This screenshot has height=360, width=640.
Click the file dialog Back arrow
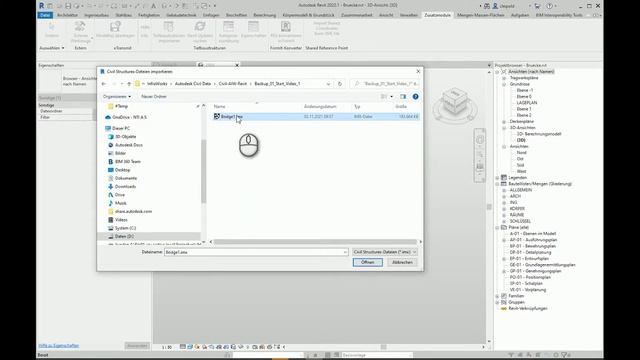pos(104,84)
